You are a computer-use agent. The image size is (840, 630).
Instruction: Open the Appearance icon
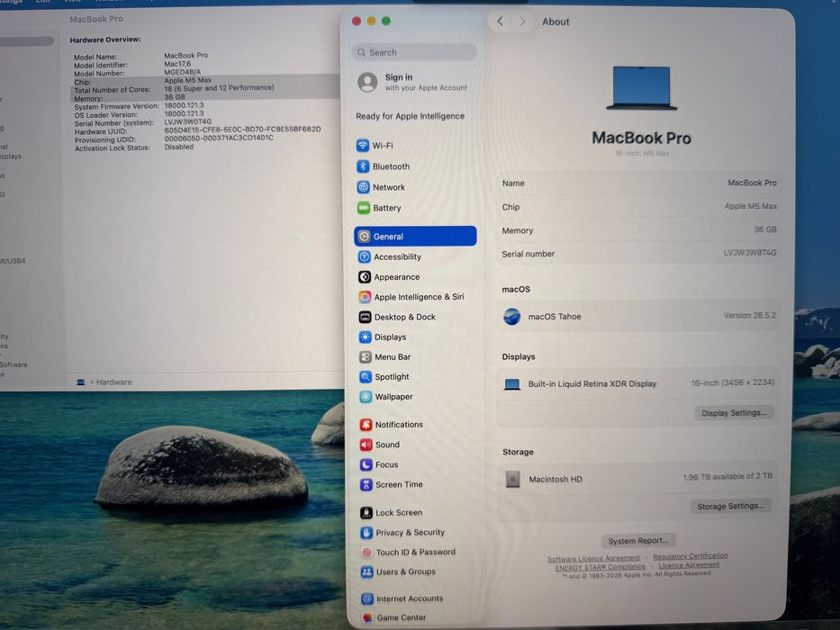[x=365, y=277]
